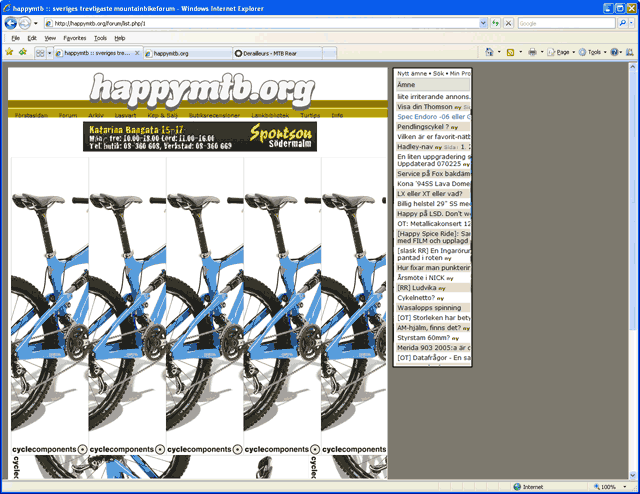
Task: Click the Add to Favorites star-plus icon
Action: pyautogui.click(x=23, y=52)
